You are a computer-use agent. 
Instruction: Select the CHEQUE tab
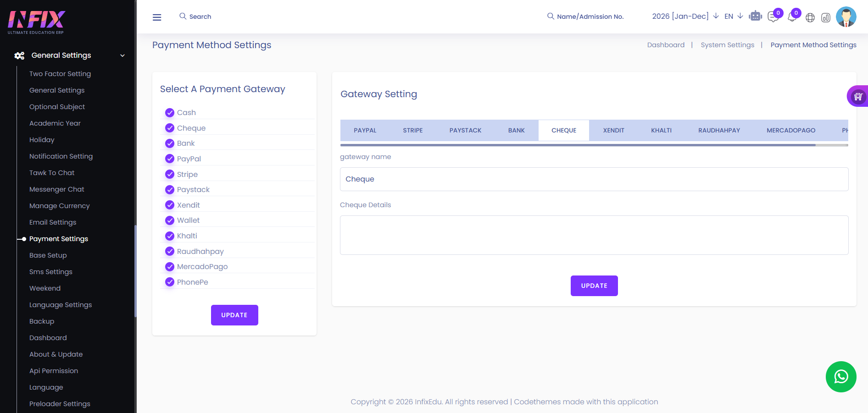coord(564,131)
